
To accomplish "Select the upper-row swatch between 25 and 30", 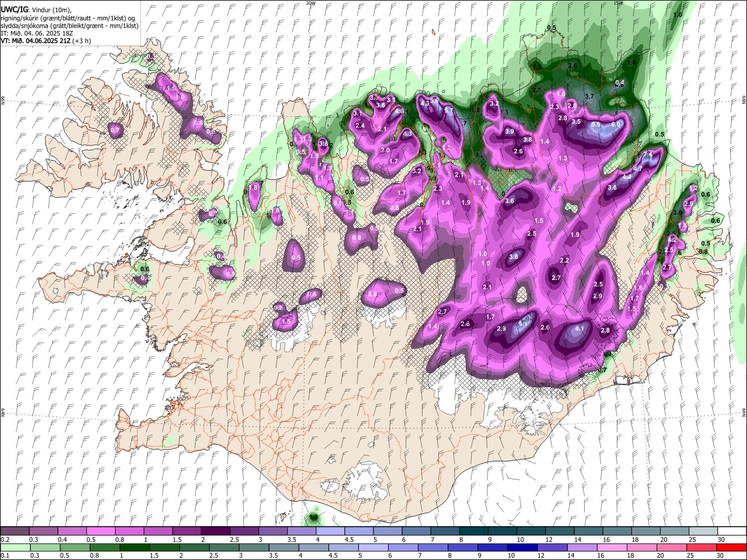I will (704, 531).
